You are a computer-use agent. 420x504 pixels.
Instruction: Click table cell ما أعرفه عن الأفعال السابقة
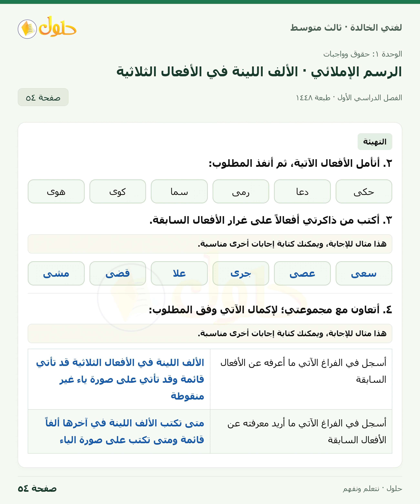click(x=301, y=379)
